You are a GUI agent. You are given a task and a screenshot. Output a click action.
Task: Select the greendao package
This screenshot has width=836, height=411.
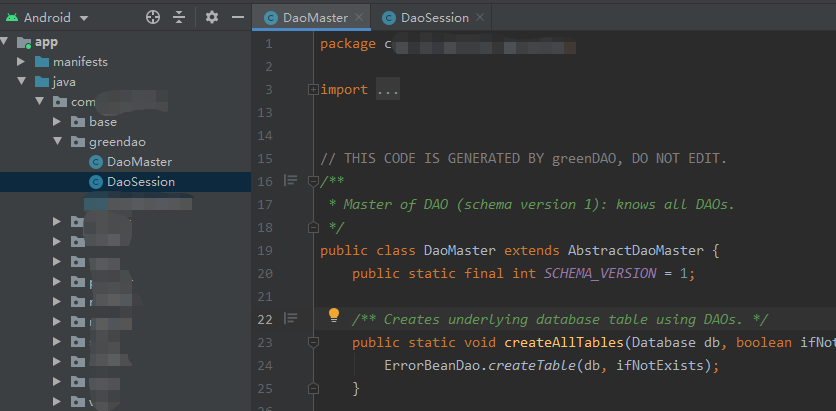[117, 142]
